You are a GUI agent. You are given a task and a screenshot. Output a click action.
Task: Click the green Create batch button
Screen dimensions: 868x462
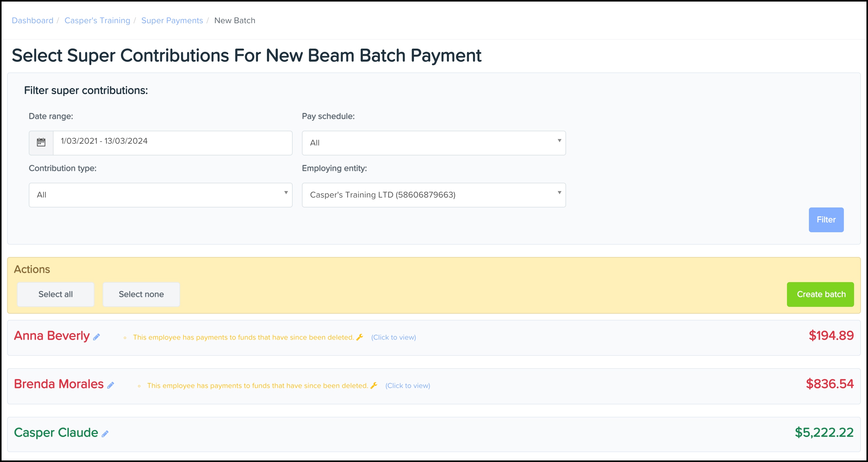tap(820, 294)
